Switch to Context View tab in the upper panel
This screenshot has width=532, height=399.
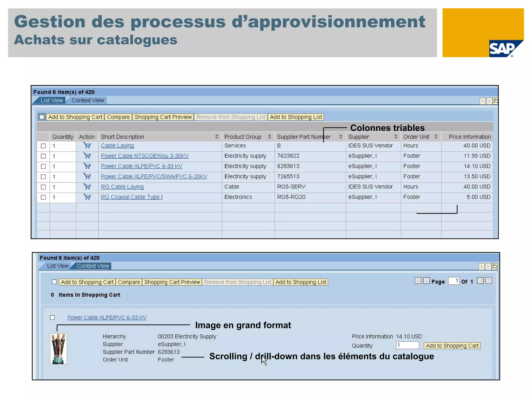click(x=88, y=101)
